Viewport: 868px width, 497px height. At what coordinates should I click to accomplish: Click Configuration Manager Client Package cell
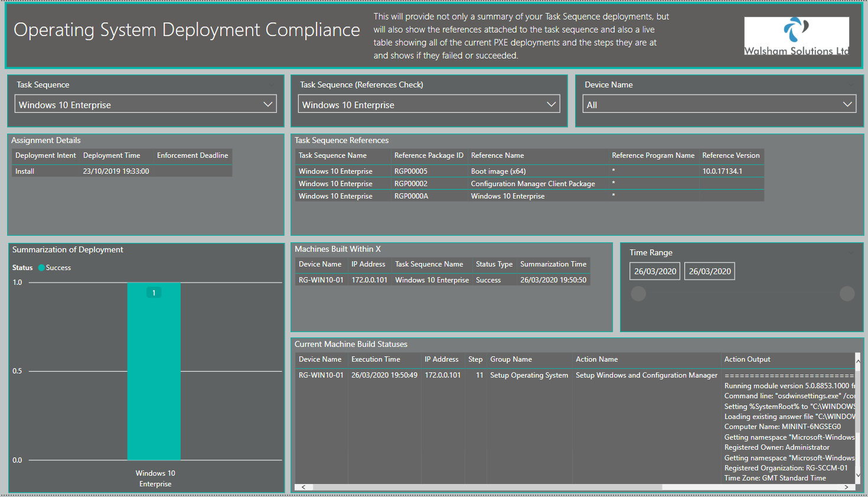533,184
